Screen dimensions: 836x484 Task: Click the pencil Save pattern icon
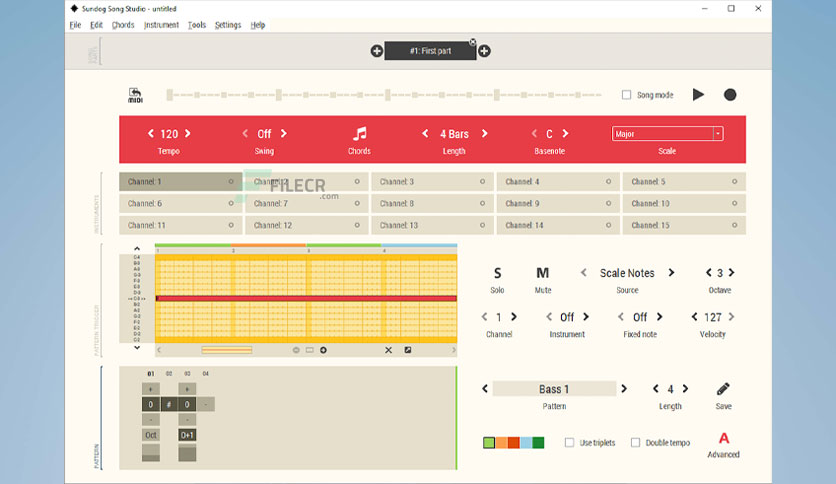tap(723, 389)
